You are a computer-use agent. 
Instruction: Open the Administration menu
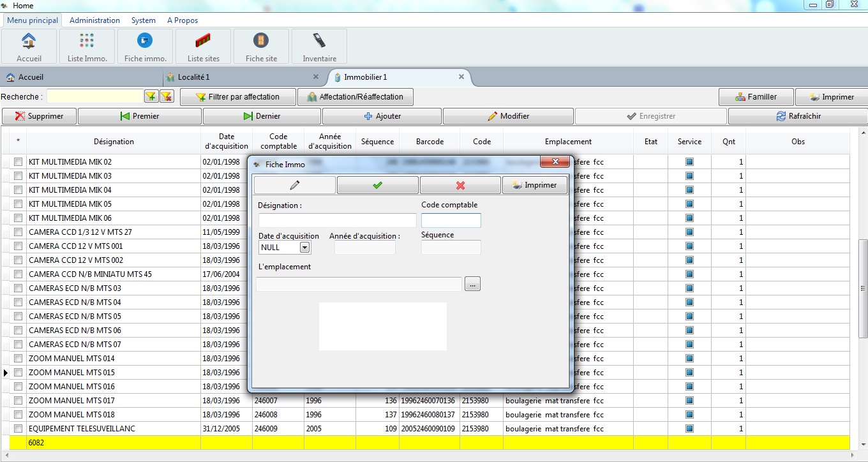[94, 20]
